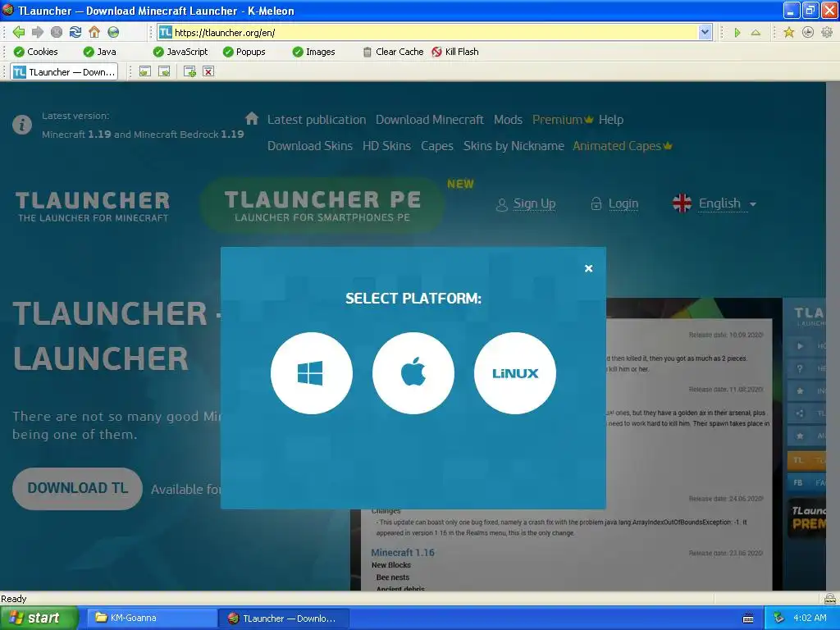Screen dimensions: 840x630
Task: Open Animated Capes menu item
Action: 622,146
